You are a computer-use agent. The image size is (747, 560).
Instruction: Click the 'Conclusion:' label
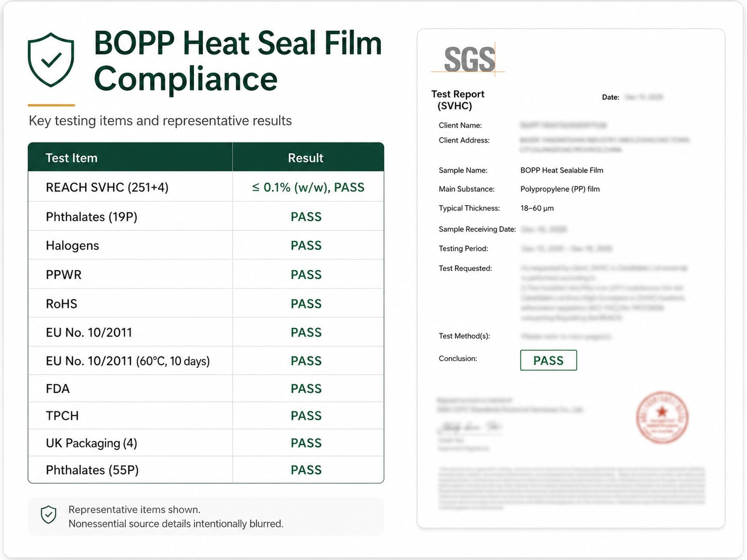pos(458,358)
